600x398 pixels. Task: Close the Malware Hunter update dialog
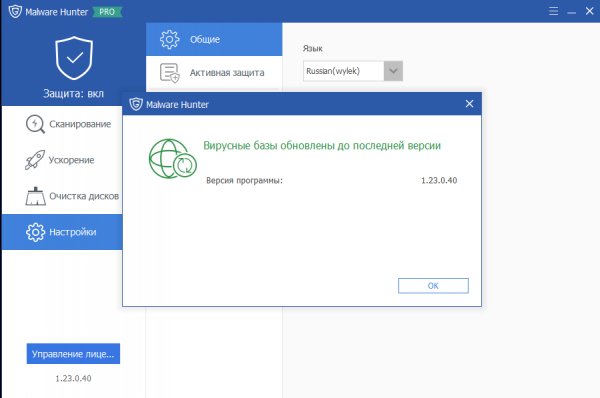(470, 104)
